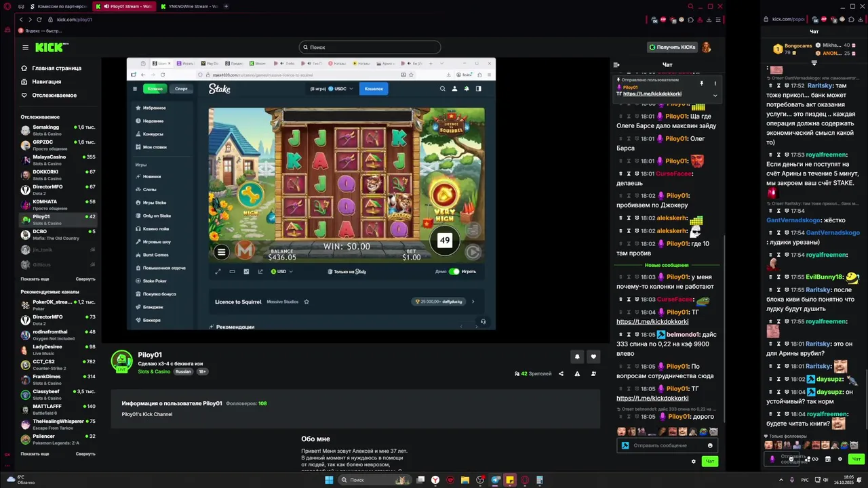Screen dimensions: 868x488
Task: Expand the pinned message chevron
Action: point(715,96)
